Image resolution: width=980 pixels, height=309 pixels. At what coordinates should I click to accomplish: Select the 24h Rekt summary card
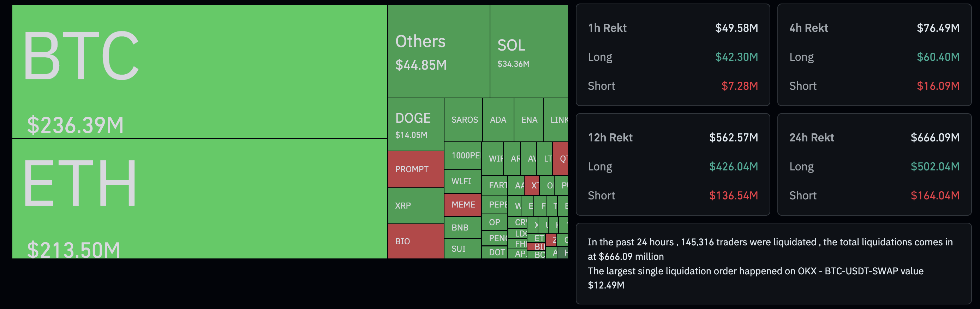coord(874,165)
